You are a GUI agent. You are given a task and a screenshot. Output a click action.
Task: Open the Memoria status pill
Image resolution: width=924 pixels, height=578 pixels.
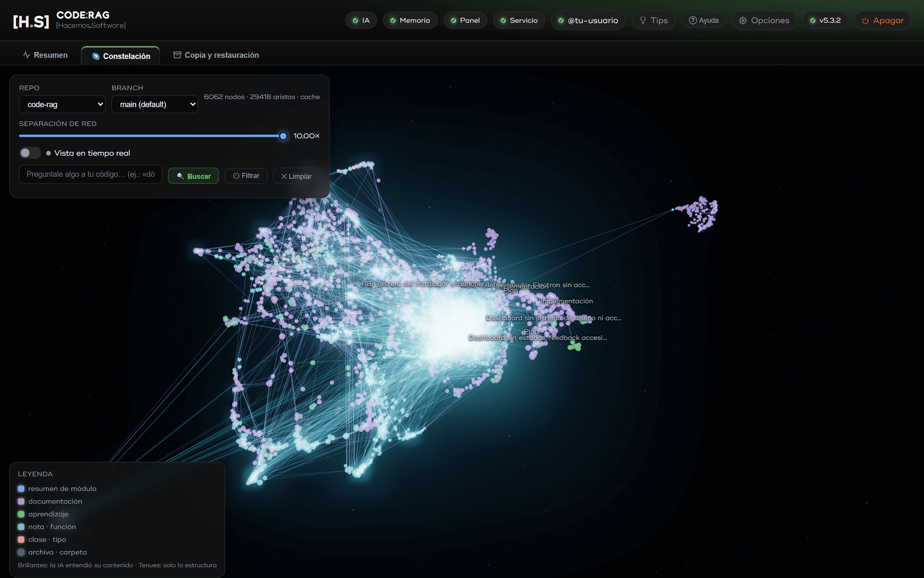410,20
